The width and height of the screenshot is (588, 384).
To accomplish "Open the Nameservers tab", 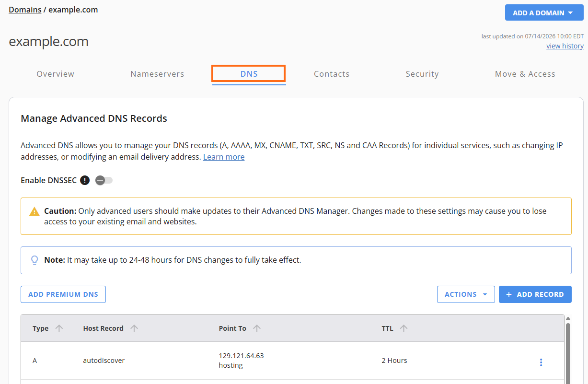I will [x=157, y=74].
